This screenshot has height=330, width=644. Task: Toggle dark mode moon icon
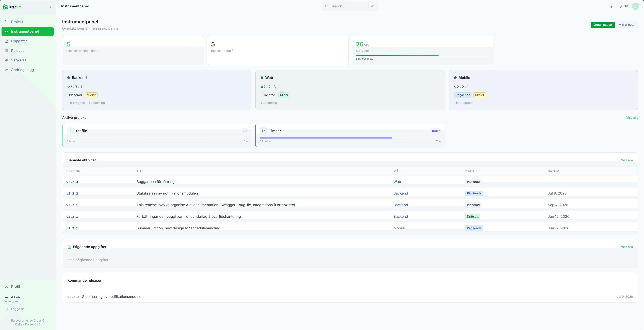611,6
